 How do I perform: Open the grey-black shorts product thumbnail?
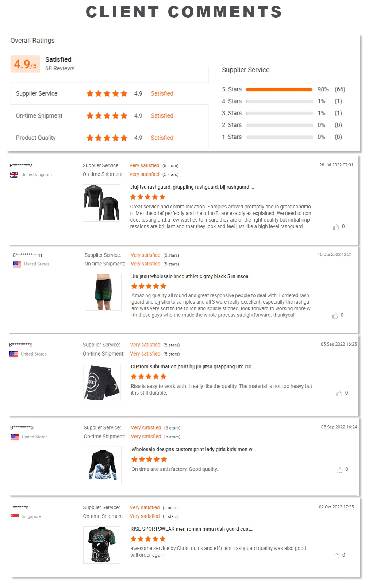[x=103, y=292]
